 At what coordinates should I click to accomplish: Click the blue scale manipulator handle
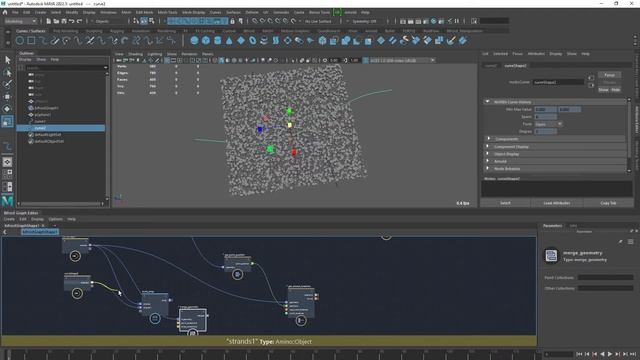tap(260, 129)
